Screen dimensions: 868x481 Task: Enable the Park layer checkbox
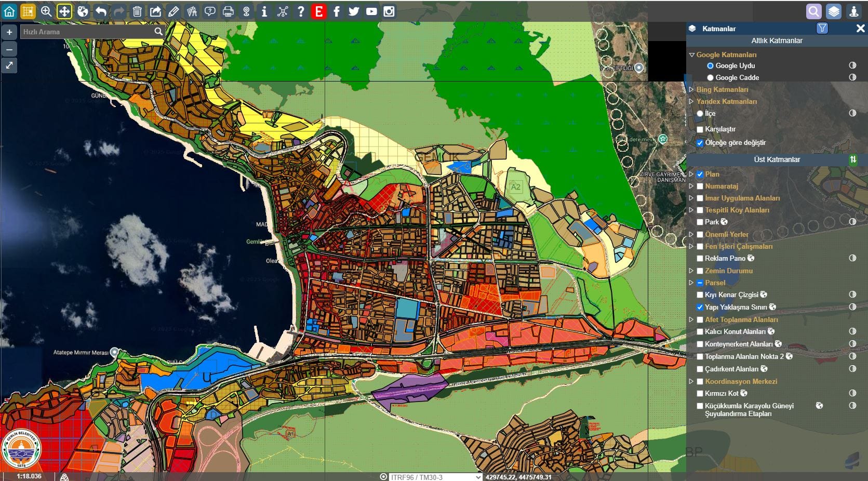coord(700,222)
